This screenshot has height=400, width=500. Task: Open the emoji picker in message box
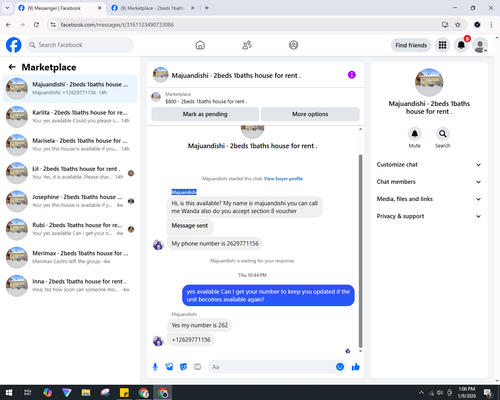(340, 367)
